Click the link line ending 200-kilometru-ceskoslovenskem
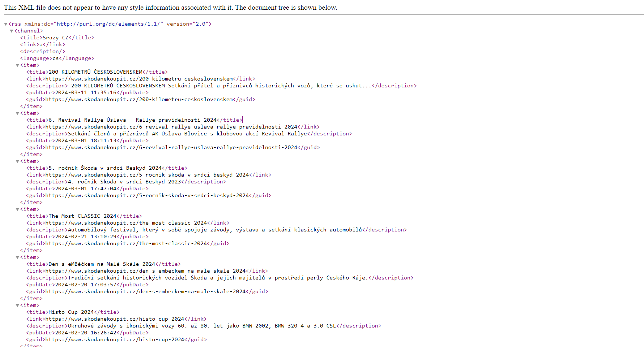Viewport: 644px width, 347px height. (x=141, y=79)
